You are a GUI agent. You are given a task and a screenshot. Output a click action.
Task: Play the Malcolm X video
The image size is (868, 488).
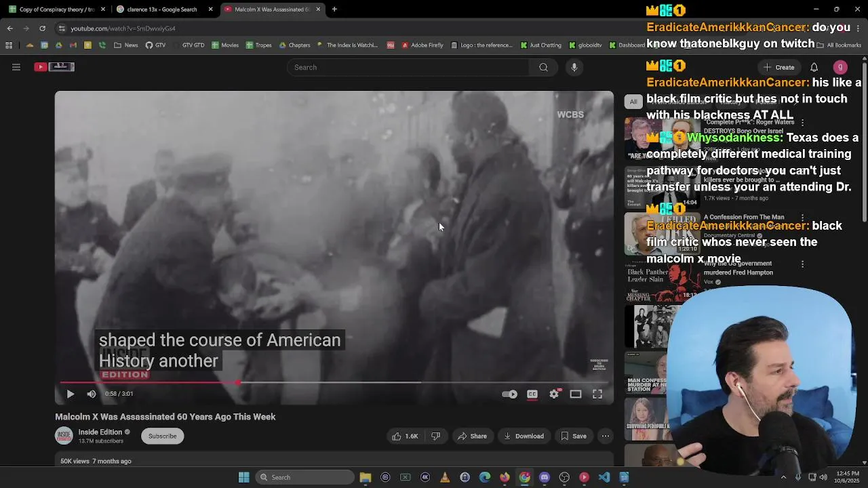70,394
